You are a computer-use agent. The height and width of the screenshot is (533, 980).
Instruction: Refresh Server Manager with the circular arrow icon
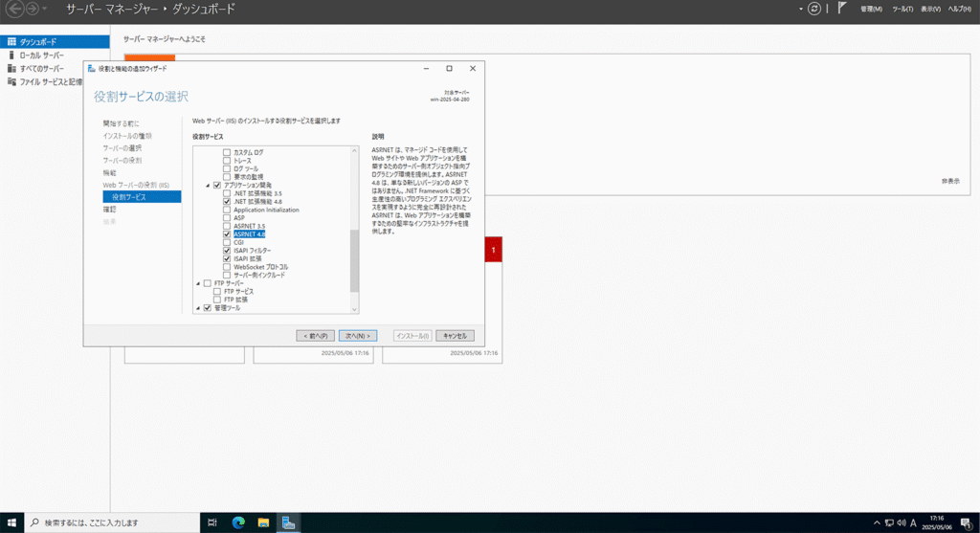pyautogui.click(x=813, y=9)
